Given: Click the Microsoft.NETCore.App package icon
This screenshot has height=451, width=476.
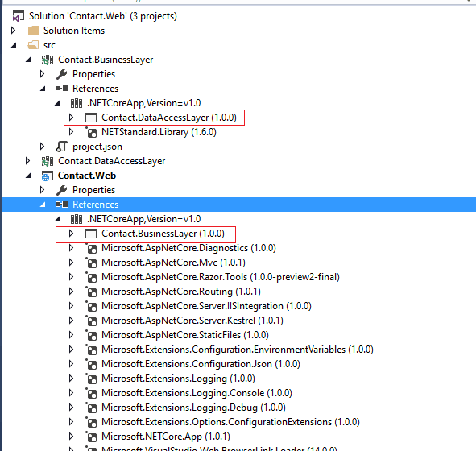Looking at the screenshot, I should [x=91, y=437].
